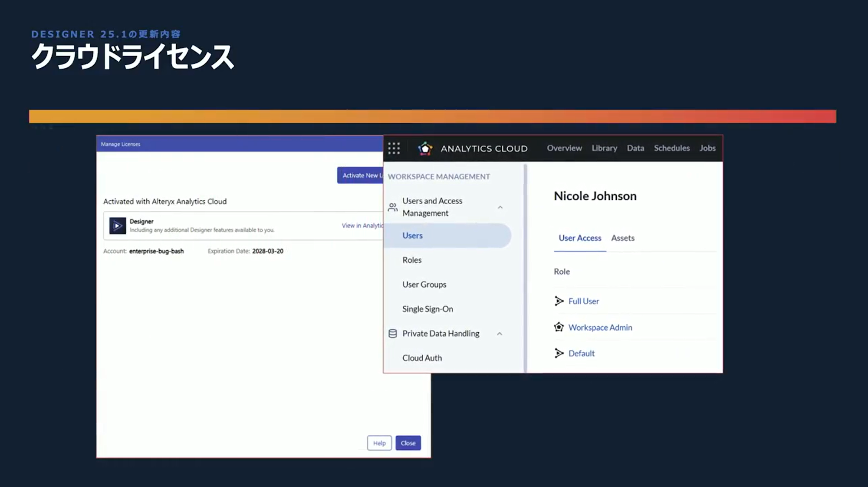868x487 pixels.
Task: Click the Private Data Handling database icon
Action: 393,334
